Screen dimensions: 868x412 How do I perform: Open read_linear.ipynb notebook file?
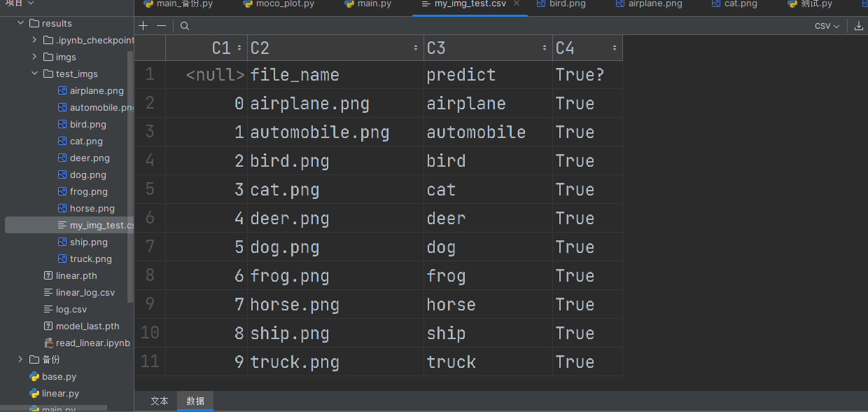87,343
